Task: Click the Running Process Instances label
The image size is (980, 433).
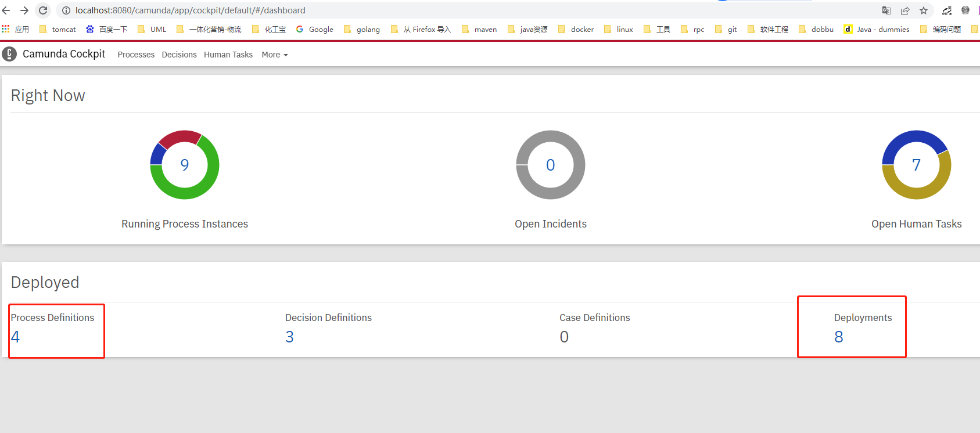Action: [x=185, y=224]
